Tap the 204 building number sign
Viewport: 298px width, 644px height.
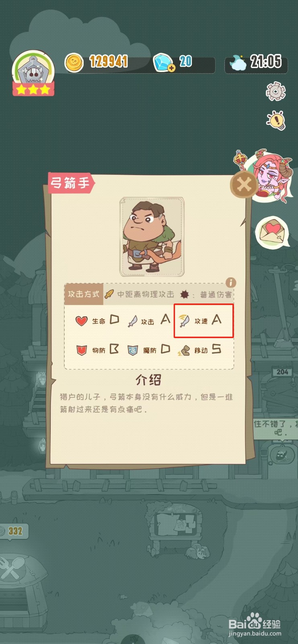click(282, 372)
